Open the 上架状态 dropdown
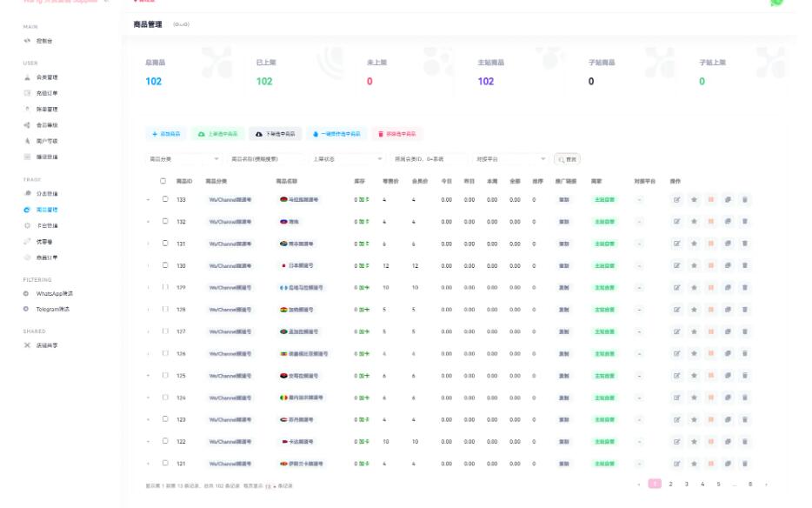The height and width of the screenshot is (508, 812). click(347, 159)
